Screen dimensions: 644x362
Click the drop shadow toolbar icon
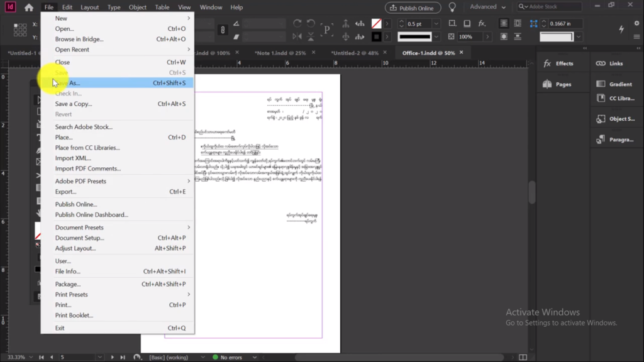pyautogui.click(x=467, y=23)
